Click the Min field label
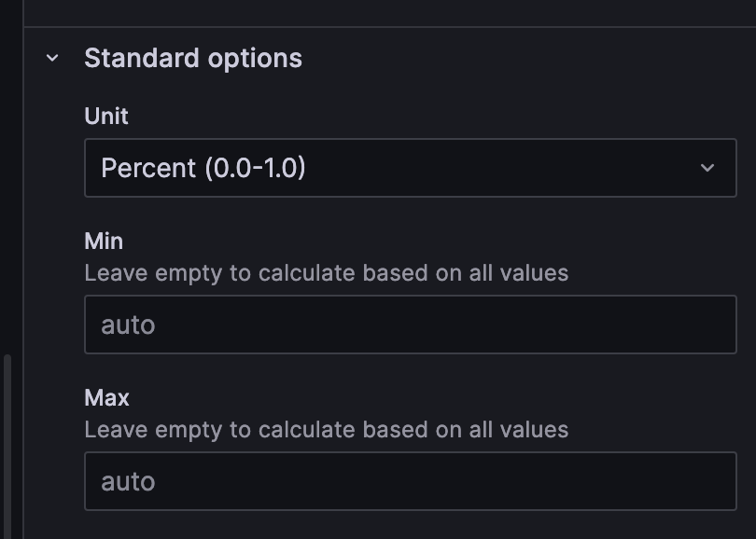This screenshot has width=756, height=539. 104,242
